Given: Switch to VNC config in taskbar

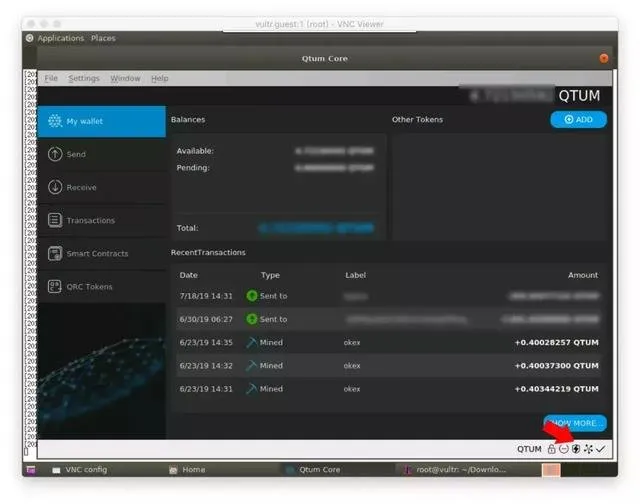Looking at the screenshot, I should pos(80,469).
